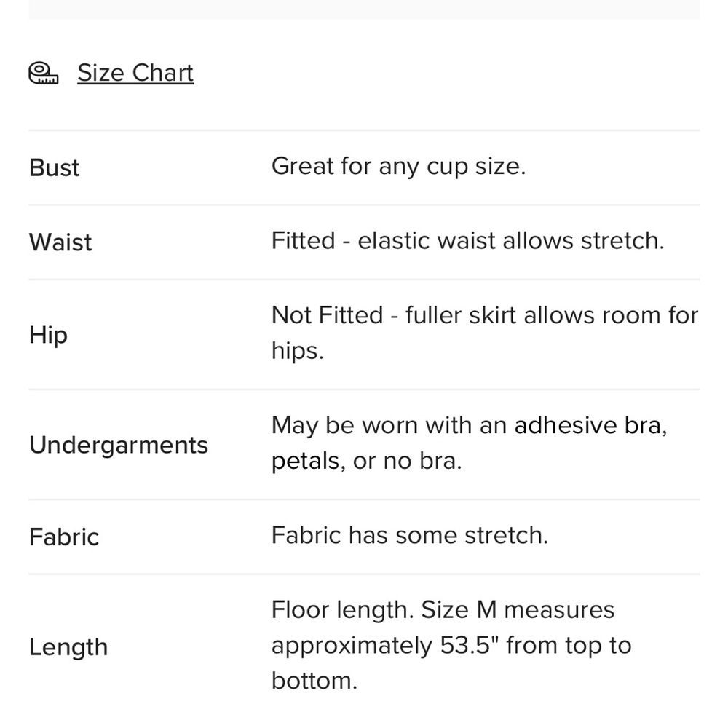Select the Length row label

click(68, 647)
